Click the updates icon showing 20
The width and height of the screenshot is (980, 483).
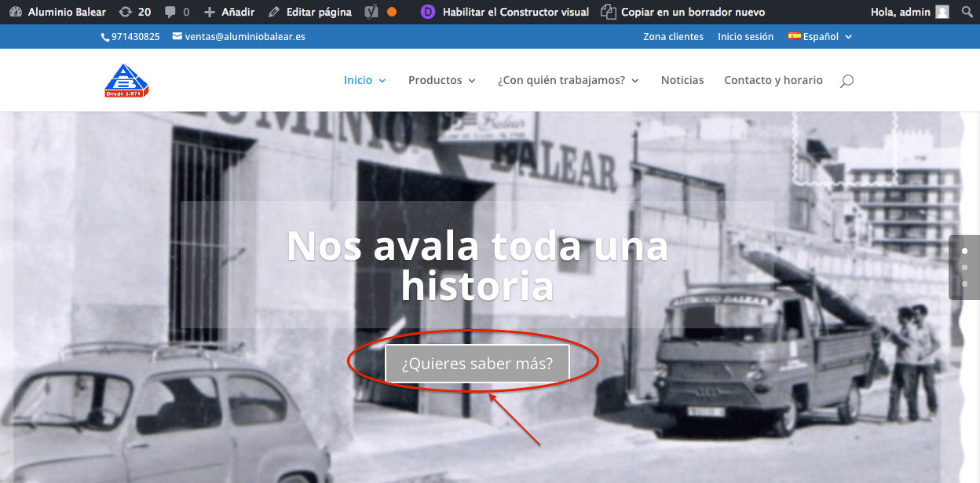click(134, 12)
